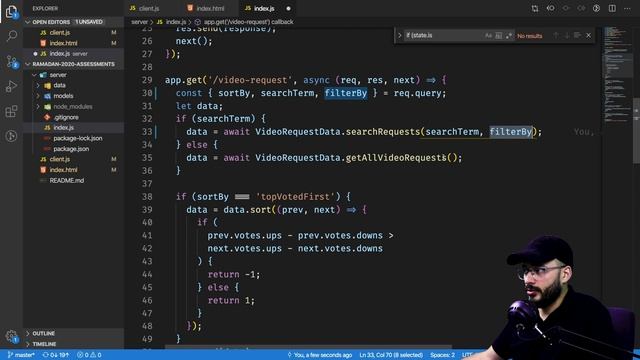This screenshot has width=640, height=360.
Task: Go to next match in find widget
Action: pos(567,36)
